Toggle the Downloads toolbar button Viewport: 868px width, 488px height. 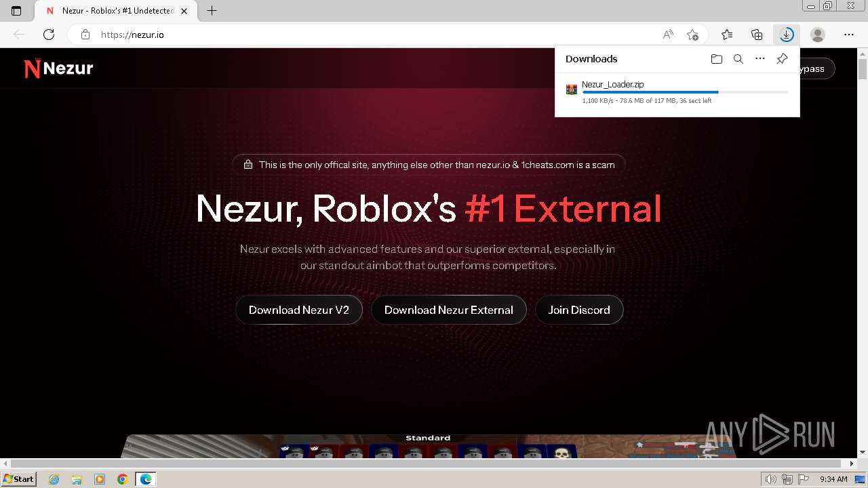point(787,35)
